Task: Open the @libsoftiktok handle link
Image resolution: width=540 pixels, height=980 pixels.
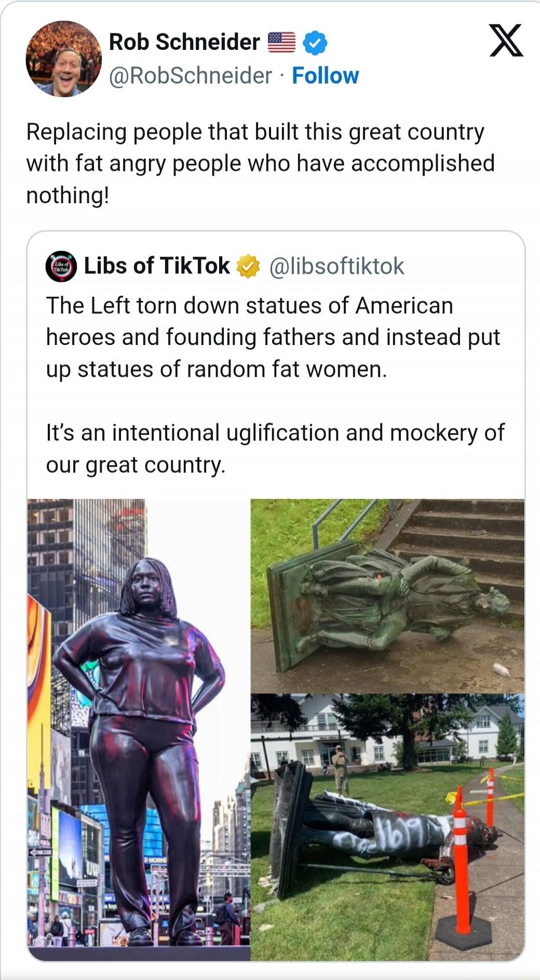Action: [336, 267]
